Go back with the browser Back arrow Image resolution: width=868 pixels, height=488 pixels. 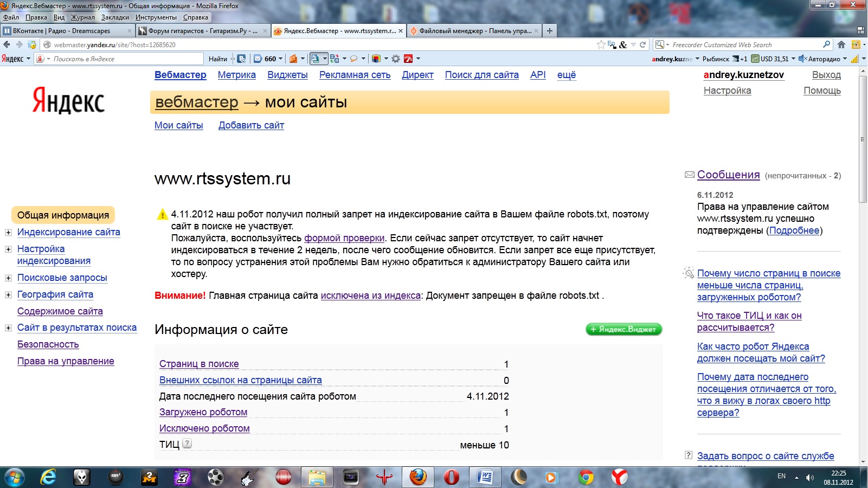tap(7, 44)
